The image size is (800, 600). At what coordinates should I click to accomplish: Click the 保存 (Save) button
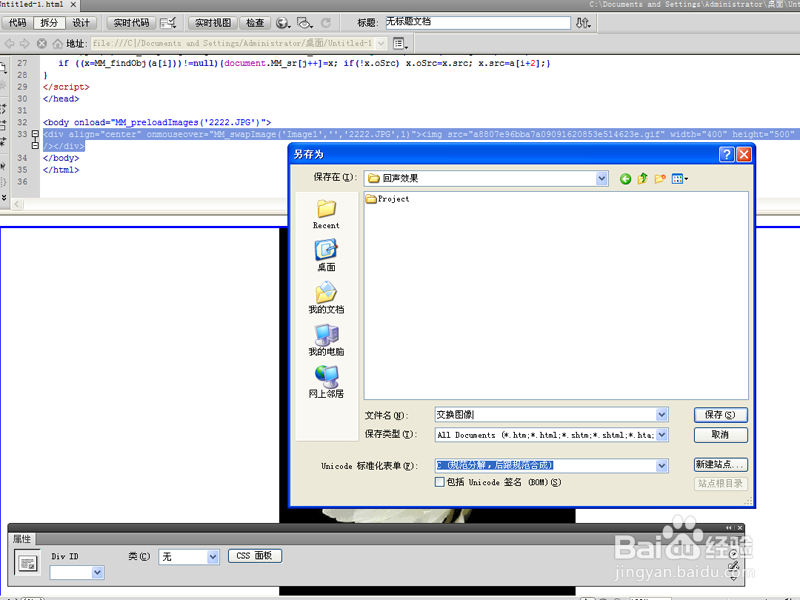click(x=720, y=415)
